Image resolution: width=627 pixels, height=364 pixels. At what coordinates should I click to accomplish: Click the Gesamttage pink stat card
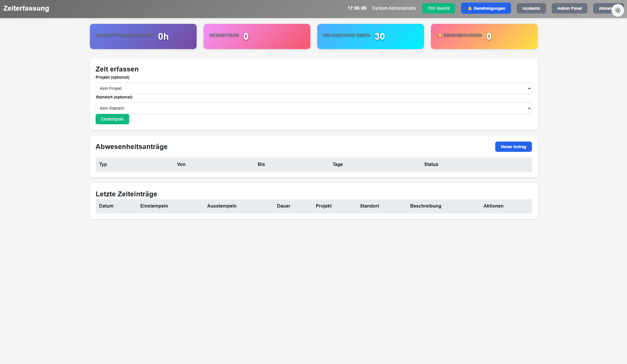(257, 36)
